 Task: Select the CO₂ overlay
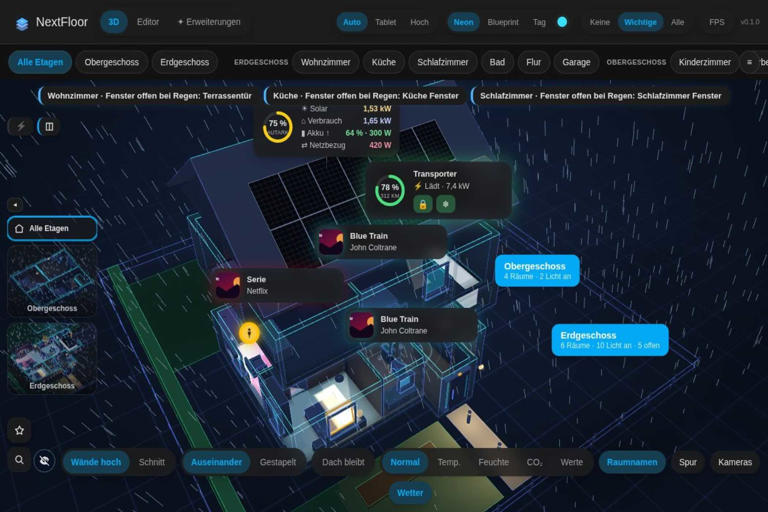click(x=534, y=462)
